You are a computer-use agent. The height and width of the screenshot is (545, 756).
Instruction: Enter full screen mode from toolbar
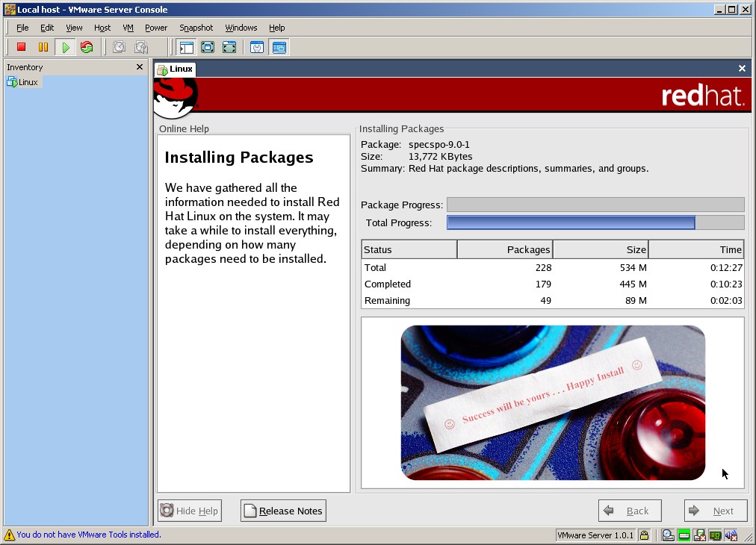pyautogui.click(x=208, y=47)
